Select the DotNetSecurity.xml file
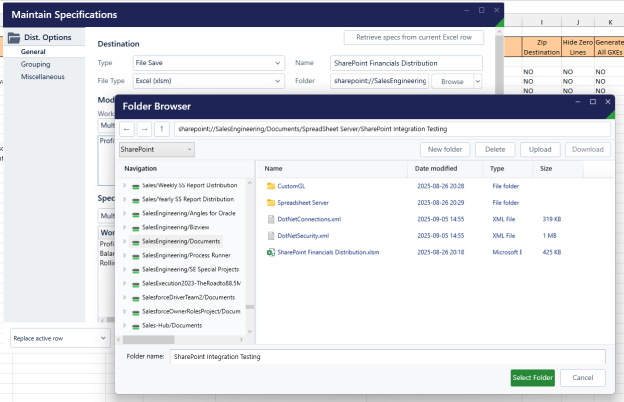The width and height of the screenshot is (624, 402). click(x=306, y=235)
